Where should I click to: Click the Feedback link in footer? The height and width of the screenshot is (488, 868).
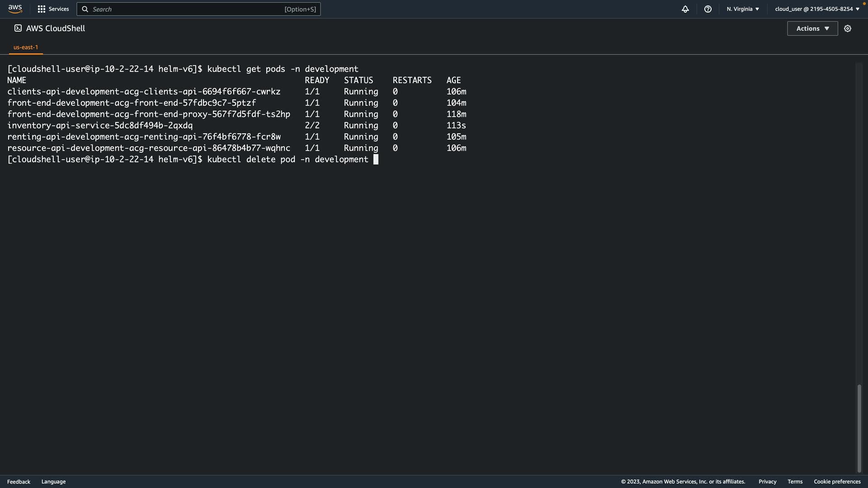click(19, 482)
